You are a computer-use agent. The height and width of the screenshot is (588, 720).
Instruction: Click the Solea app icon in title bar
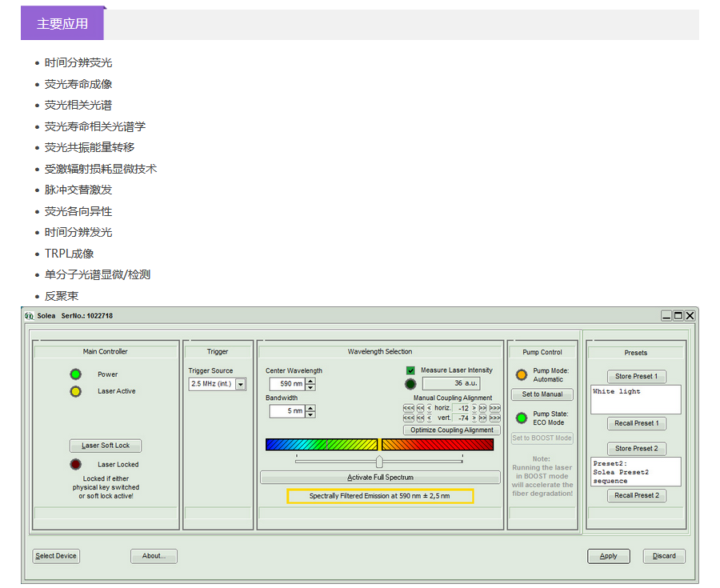(x=29, y=316)
